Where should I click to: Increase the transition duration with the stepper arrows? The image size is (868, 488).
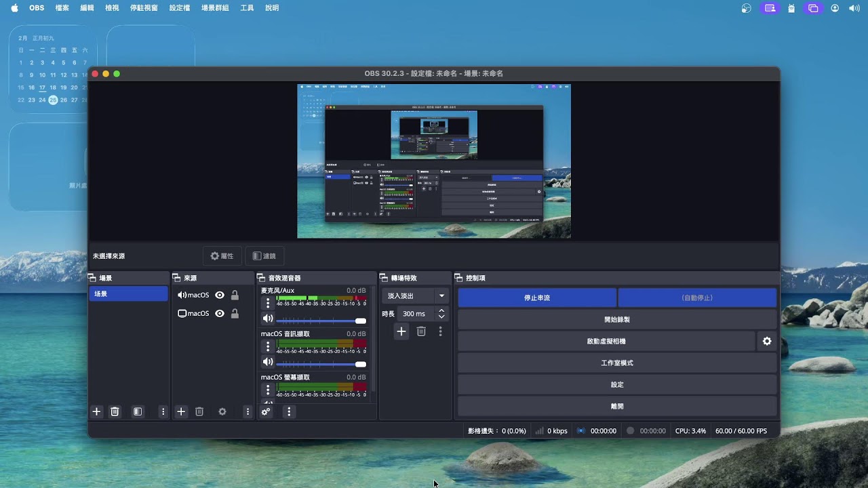(441, 310)
